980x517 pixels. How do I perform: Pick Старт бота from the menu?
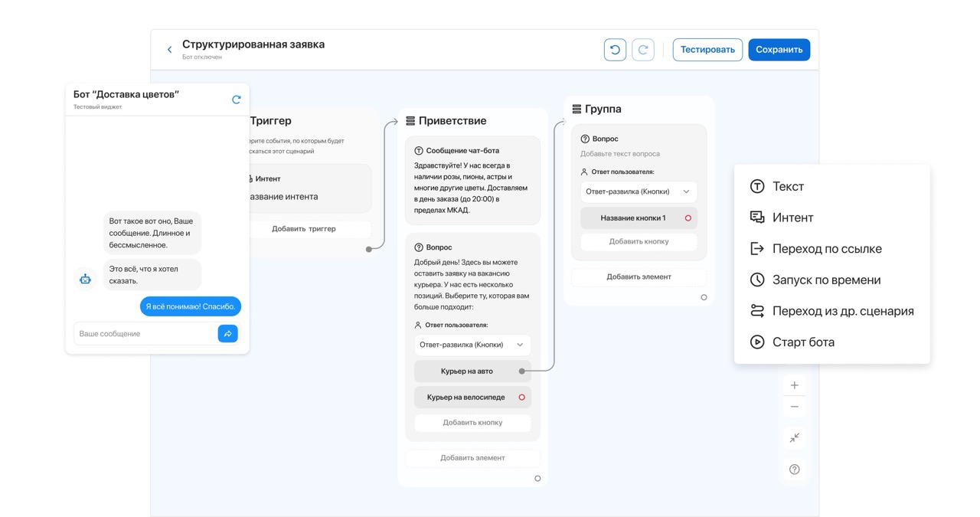pyautogui.click(x=803, y=342)
